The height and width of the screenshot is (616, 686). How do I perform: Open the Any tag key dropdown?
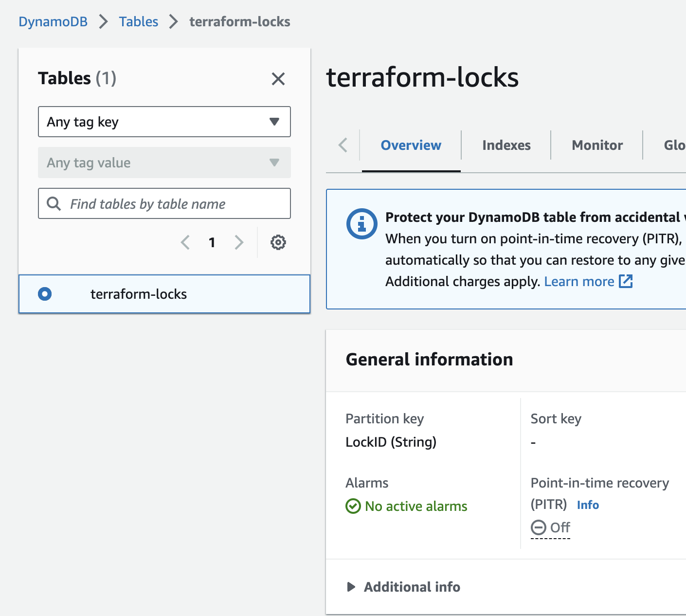coord(164,122)
